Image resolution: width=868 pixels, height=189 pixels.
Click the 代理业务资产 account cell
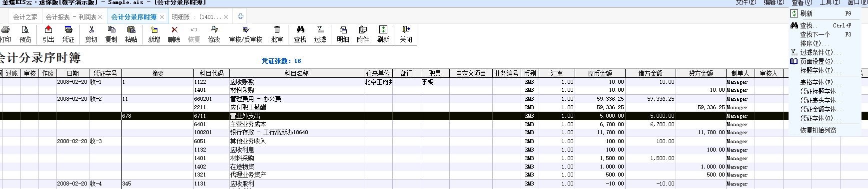[296, 175]
